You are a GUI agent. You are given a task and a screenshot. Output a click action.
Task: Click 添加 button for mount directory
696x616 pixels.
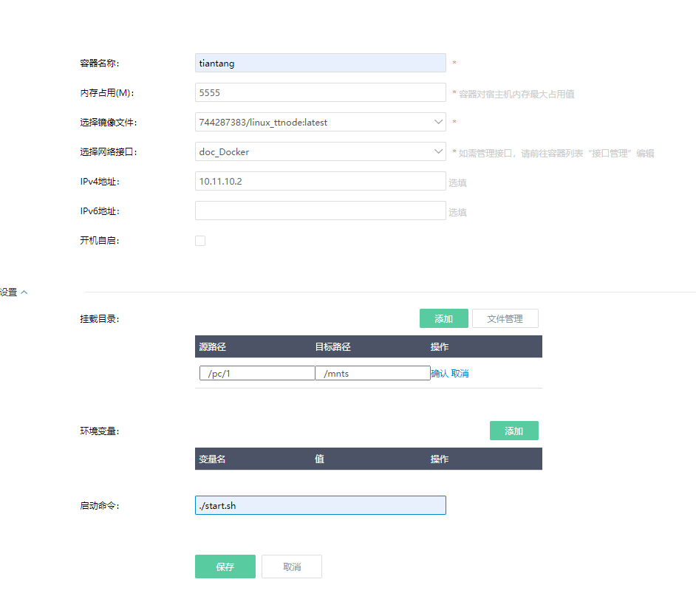(x=443, y=319)
